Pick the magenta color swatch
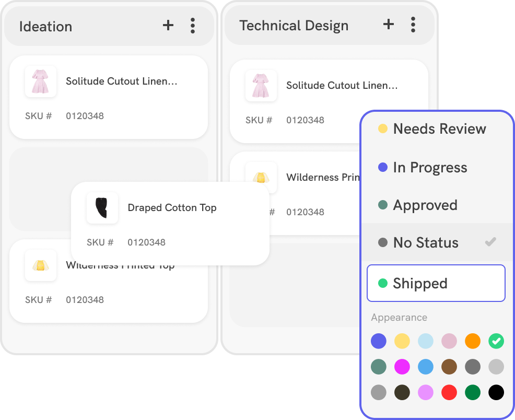The width and height of the screenshot is (515, 420). (x=402, y=367)
